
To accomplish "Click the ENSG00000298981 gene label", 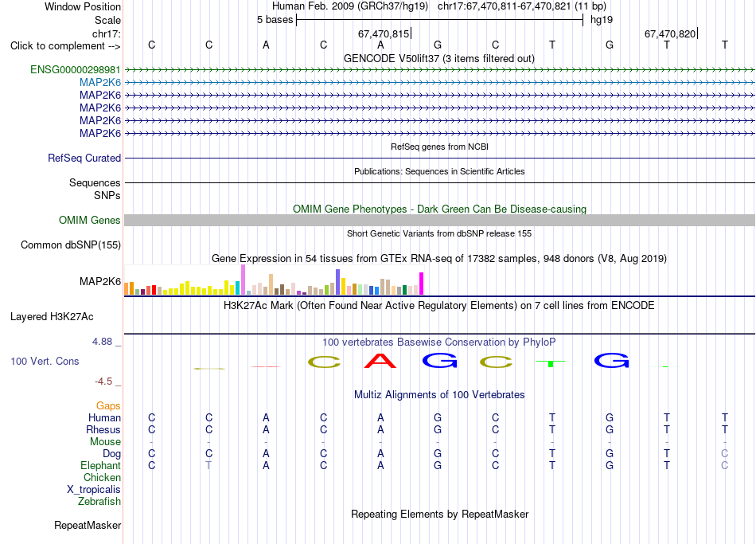I will click(x=76, y=69).
